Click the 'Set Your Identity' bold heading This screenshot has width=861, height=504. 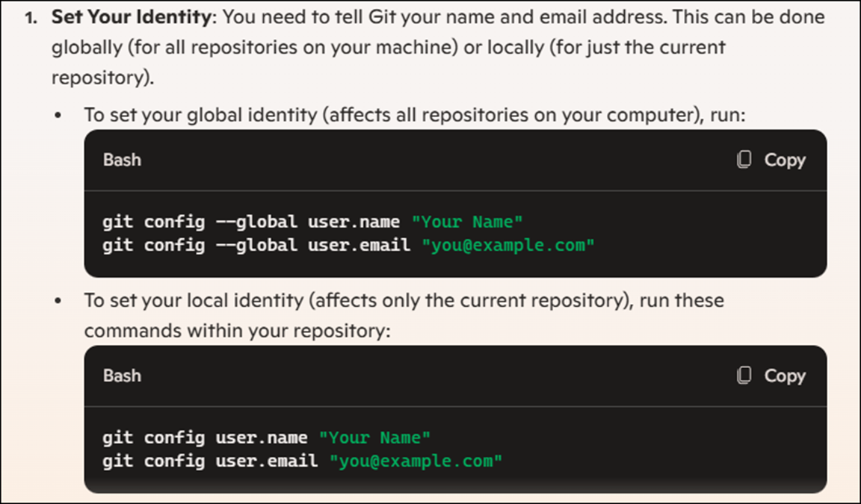(132, 17)
